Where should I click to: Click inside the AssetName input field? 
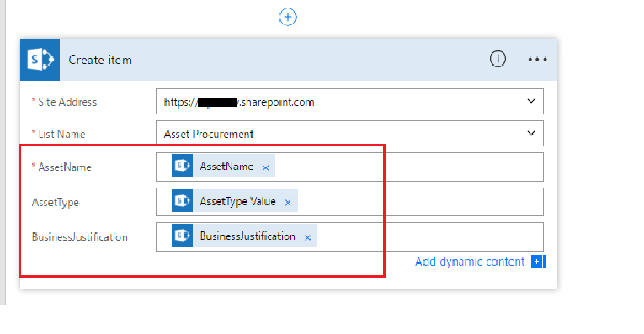tap(349, 167)
